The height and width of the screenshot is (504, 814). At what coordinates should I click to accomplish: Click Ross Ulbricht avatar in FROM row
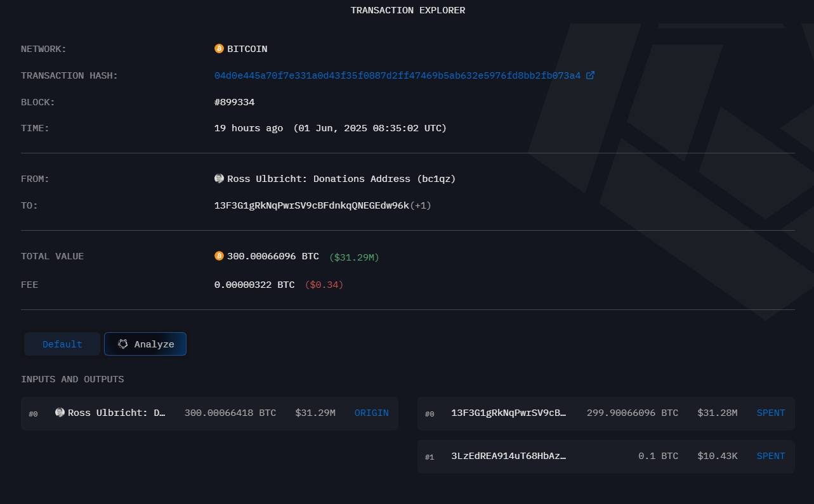pos(219,179)
